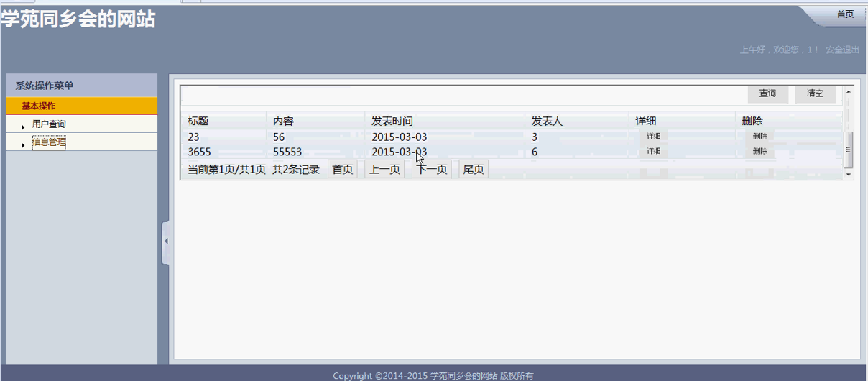Click the vertical scrollbar thumb

(x=849, y=149)
